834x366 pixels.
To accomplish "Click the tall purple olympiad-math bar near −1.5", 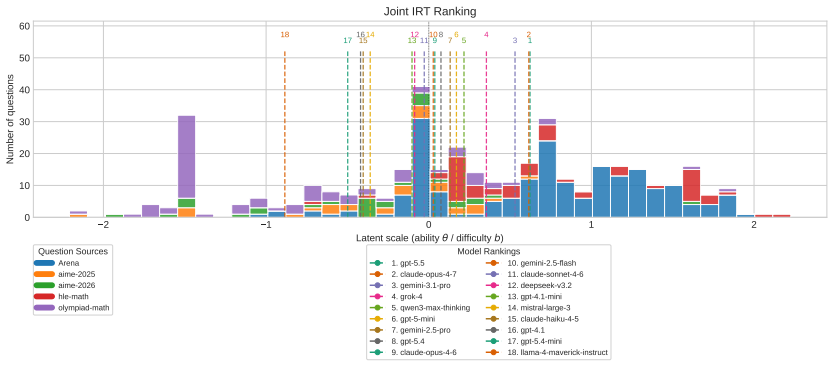I will tap(186, 157).
